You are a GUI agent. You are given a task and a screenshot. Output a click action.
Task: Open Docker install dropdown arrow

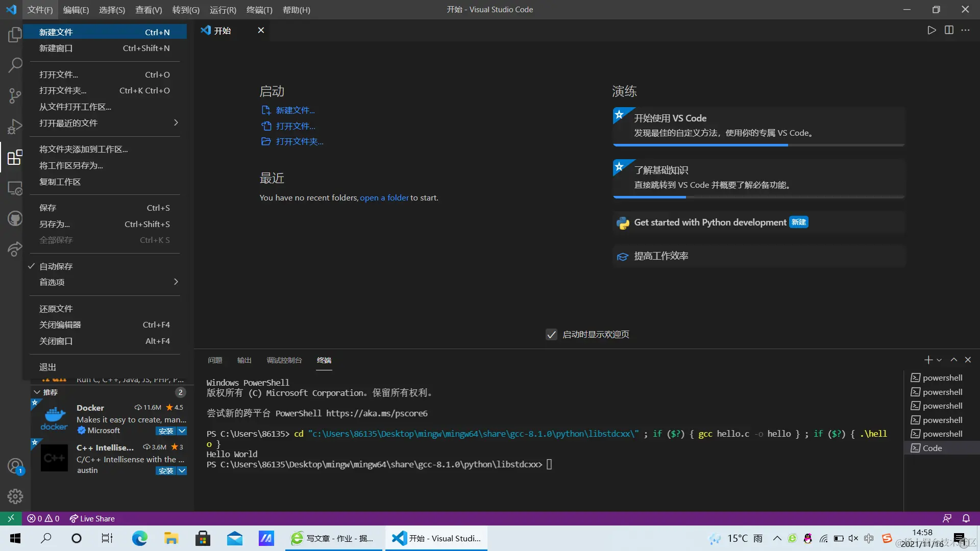182,431
